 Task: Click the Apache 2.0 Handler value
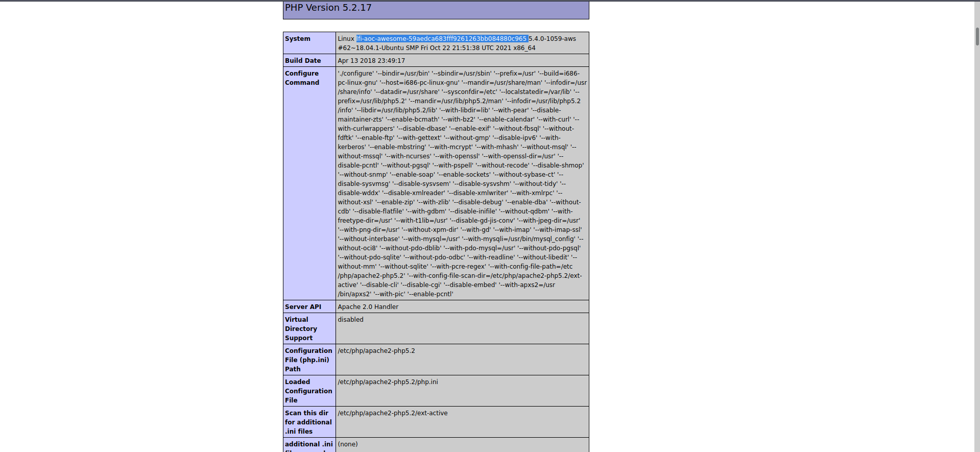[x=368, y=307]
